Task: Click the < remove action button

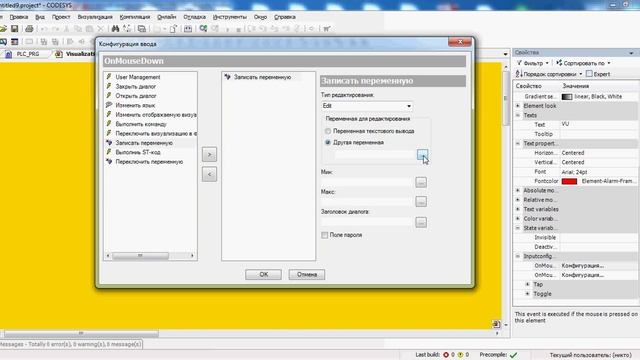Action: (x=209, y=174)
